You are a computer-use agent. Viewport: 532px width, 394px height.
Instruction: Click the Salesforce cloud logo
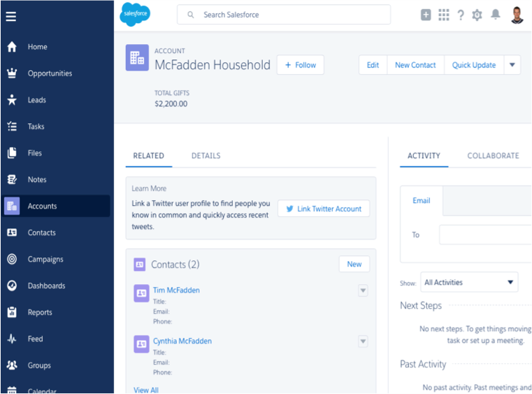click(x=135, y=14)
